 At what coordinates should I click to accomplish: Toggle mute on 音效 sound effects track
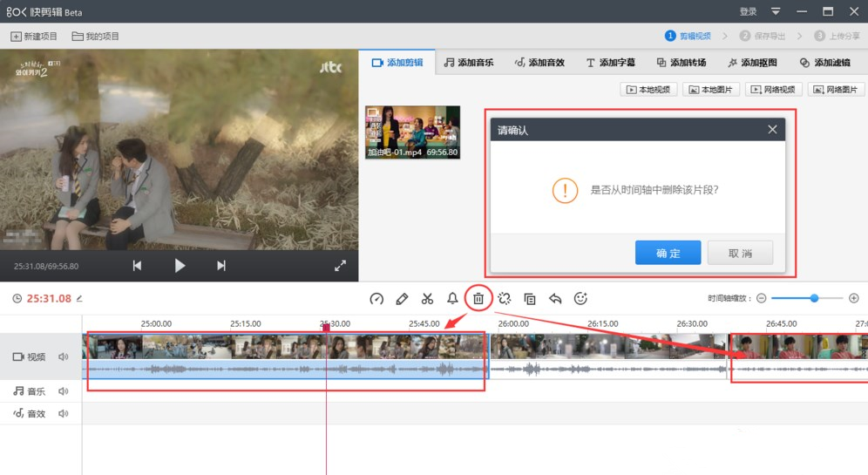coord(64,413)
